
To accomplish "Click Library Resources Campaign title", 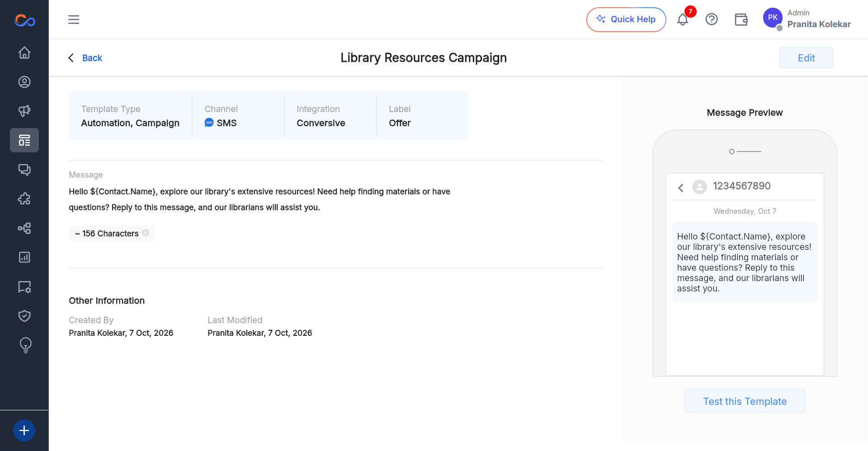I will 424,58.
